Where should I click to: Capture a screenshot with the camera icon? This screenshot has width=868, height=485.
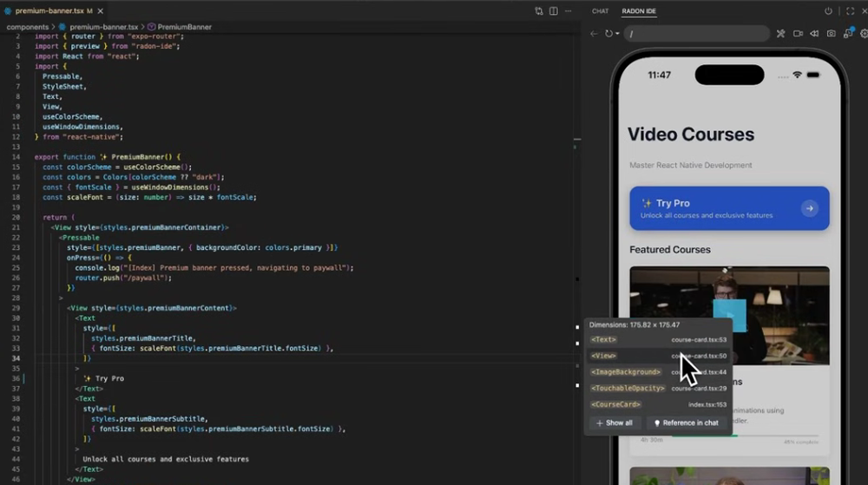(x=831, y=34)
